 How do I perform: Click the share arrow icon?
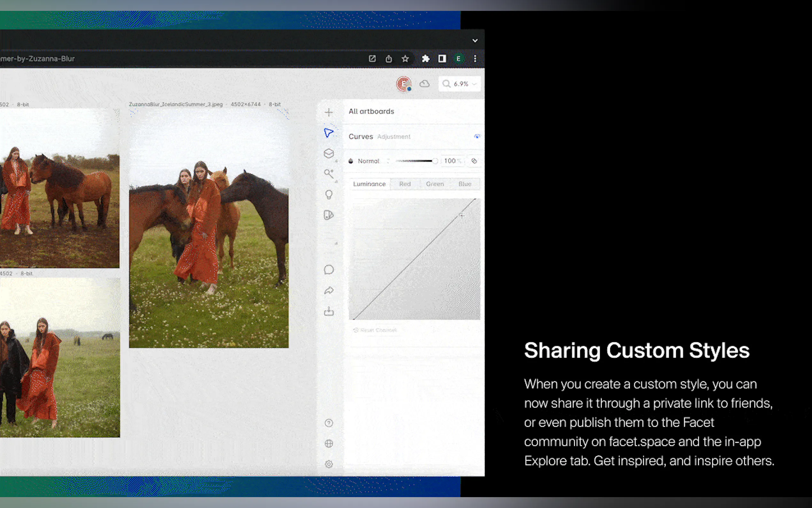point(329,290)
